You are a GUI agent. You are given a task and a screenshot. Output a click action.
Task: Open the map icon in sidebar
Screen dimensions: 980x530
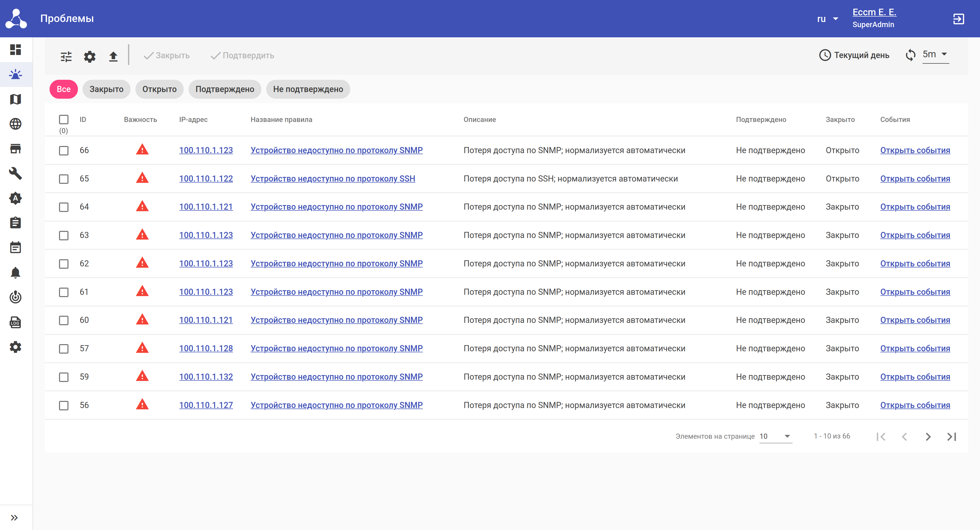(x=16, y=99)
